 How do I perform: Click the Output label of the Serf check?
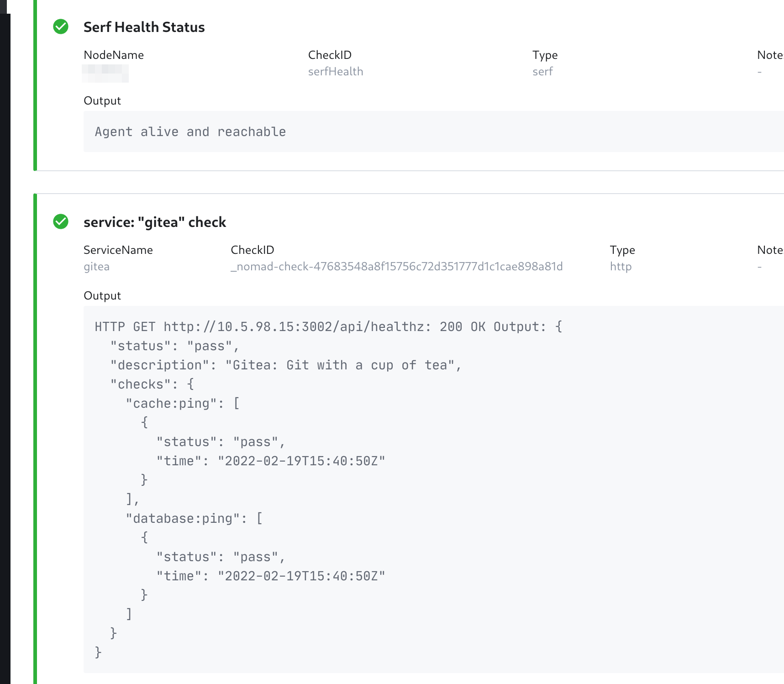[102, 101]
